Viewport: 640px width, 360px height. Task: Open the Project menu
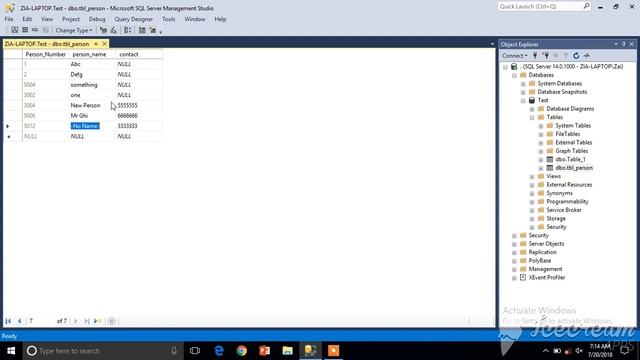[x=71, y=19]
